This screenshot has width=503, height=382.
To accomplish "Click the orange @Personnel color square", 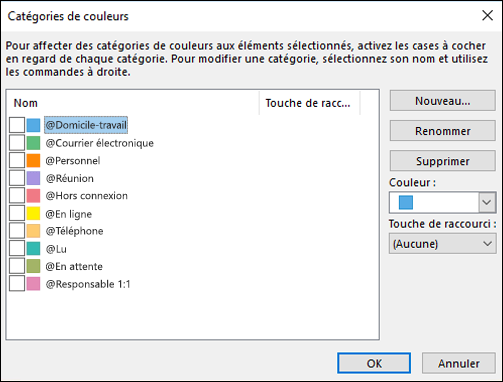I will point(33,161).
